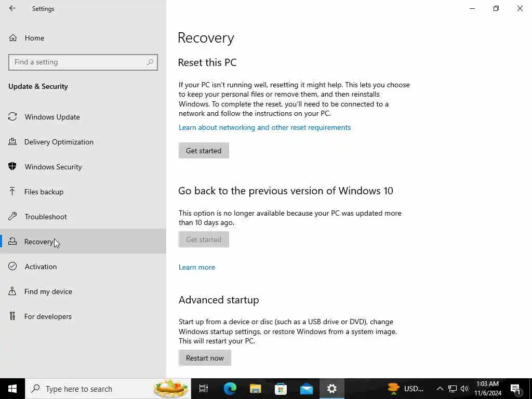Image resolution: width=532 pixels, height=399 pixels.
Task: Select the Delivery Optimization icon
Action: click(x=12, y=142)
